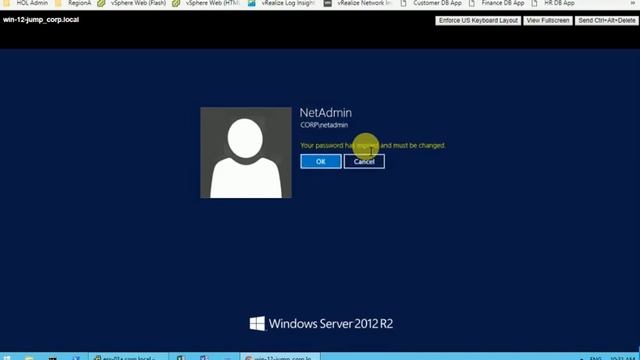
Task: Click the win-12-jump_corp.local console title
Action: 41,20
